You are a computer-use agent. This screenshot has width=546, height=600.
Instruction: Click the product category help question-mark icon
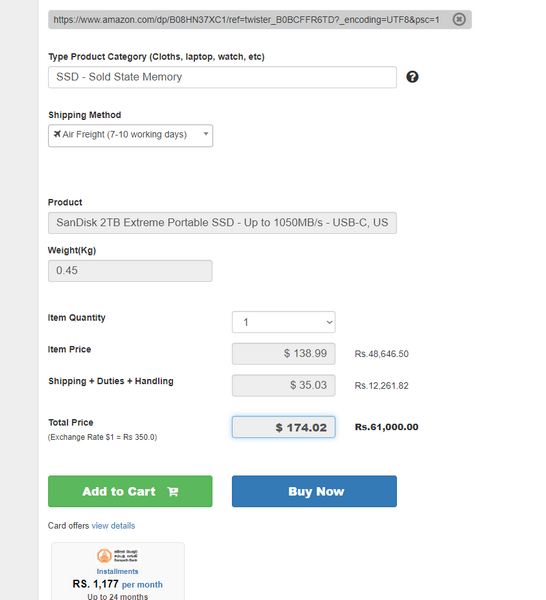[412, 77]
